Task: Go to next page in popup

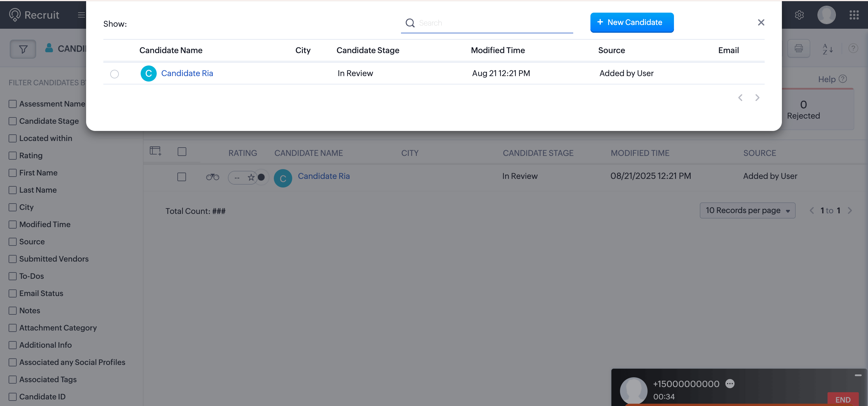Action: tap(757, 98)
